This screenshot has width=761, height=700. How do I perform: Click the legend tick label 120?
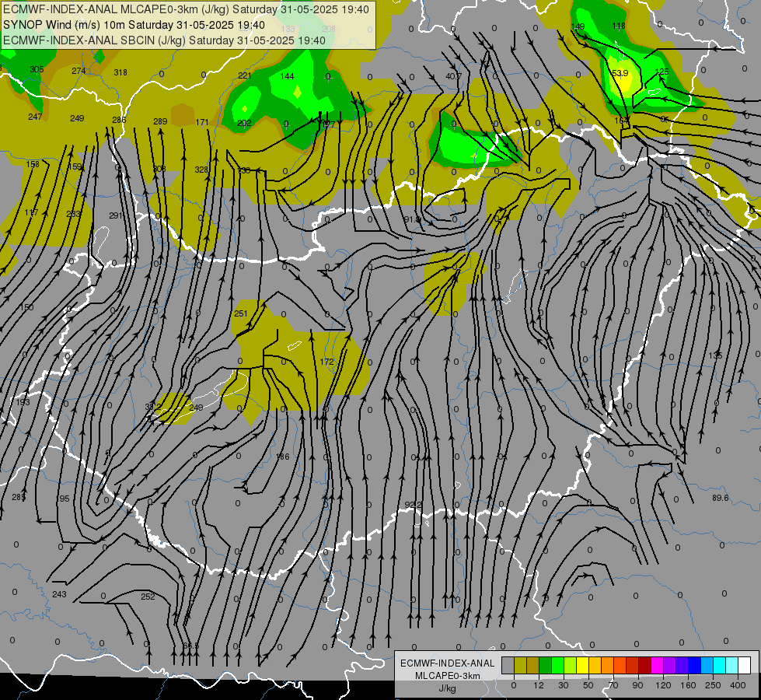(x=663, y=685)
